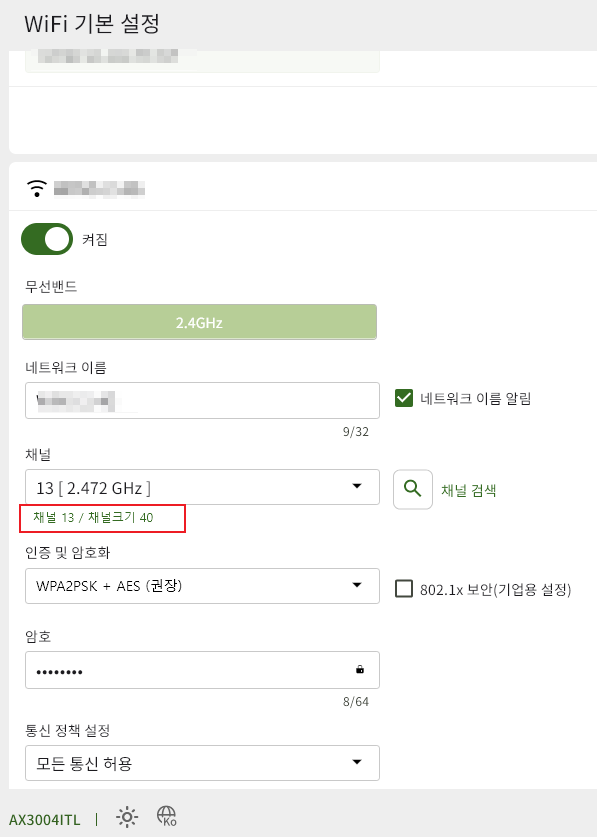Click into the 암호 password field
Viewport: 597px width, 837px height.
202,670
